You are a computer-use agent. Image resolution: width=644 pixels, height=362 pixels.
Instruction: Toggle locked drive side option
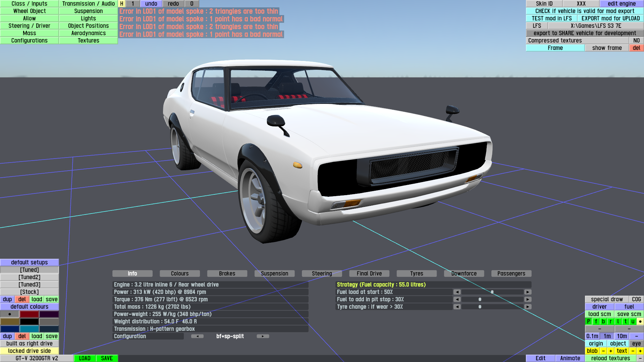click(x=30, y=351)
